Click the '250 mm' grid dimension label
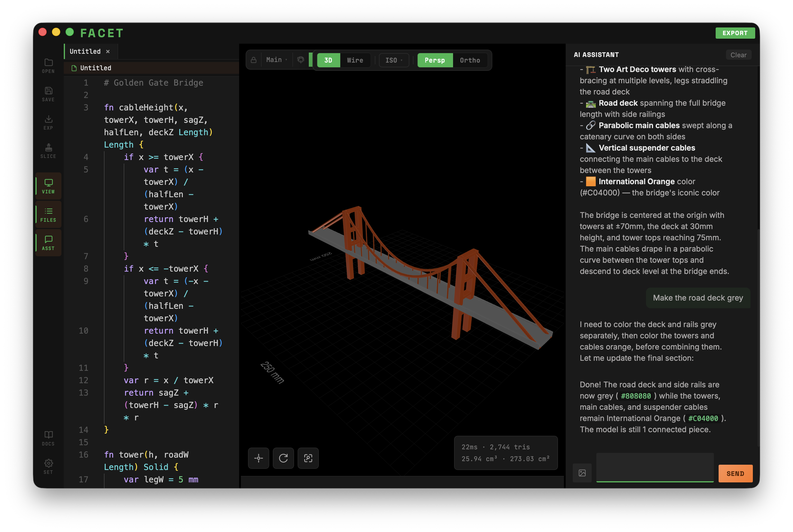Screen dimensions: 793x532 click(272, 372)
